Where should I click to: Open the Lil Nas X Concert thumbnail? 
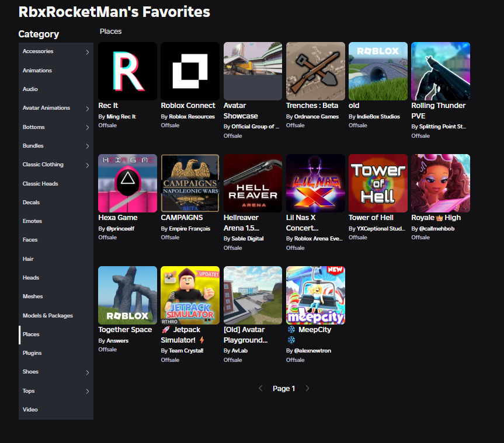315,183
